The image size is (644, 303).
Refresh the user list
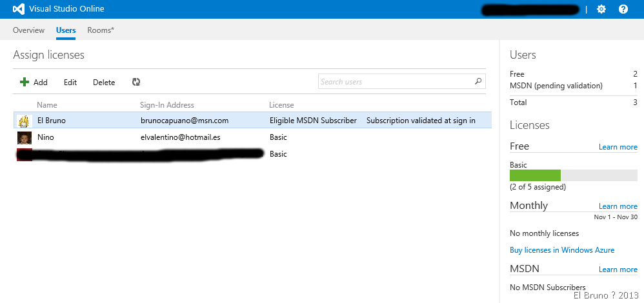(136, 82)
